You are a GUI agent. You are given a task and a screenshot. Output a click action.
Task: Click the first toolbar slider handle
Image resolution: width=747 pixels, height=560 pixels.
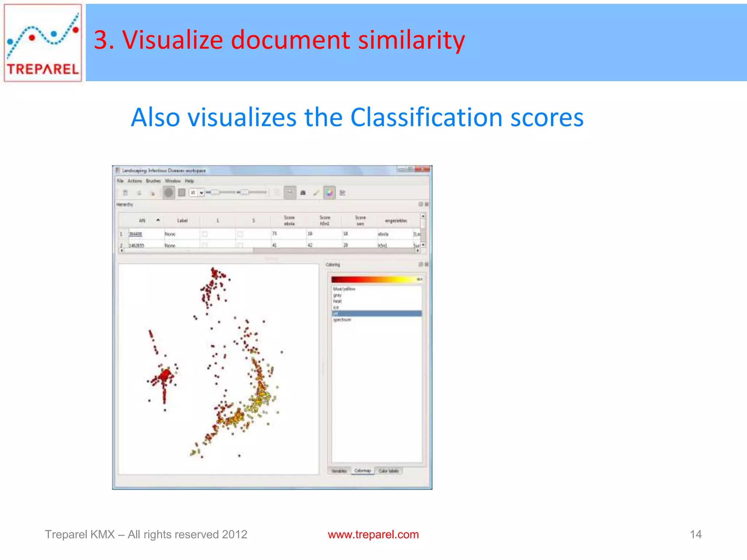(x=215, y=192)
